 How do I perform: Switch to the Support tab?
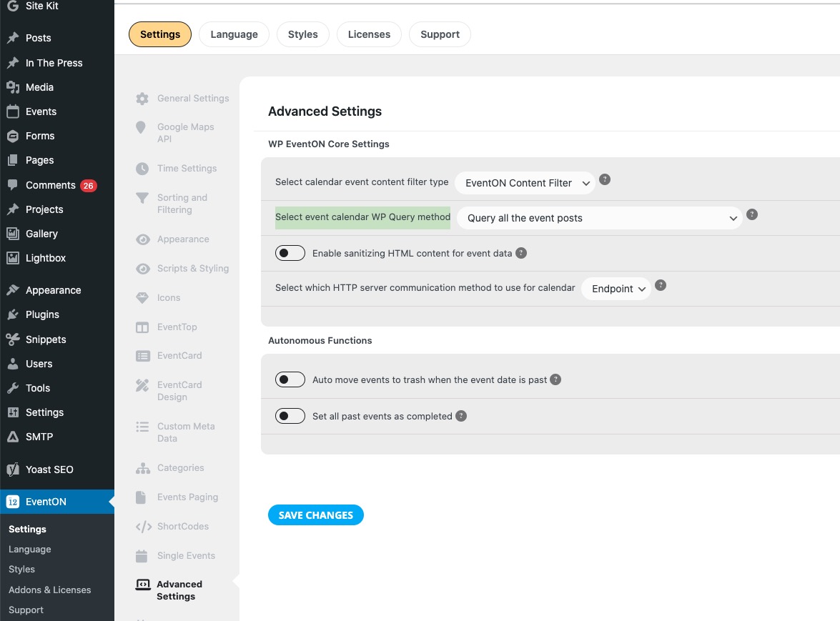(440, 34)
